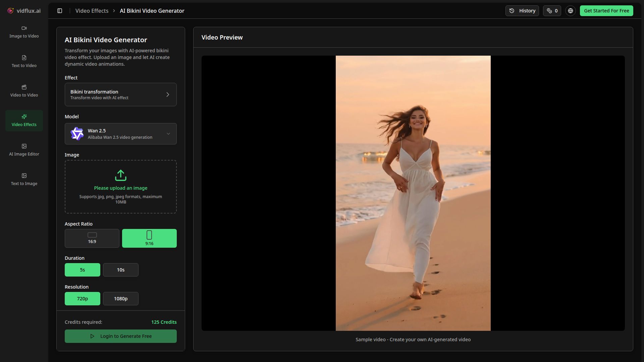Click the vidflux.ai logo icon
Viewport: 644px width, 362px height.
pyautogui.click(x=11, y=11)
